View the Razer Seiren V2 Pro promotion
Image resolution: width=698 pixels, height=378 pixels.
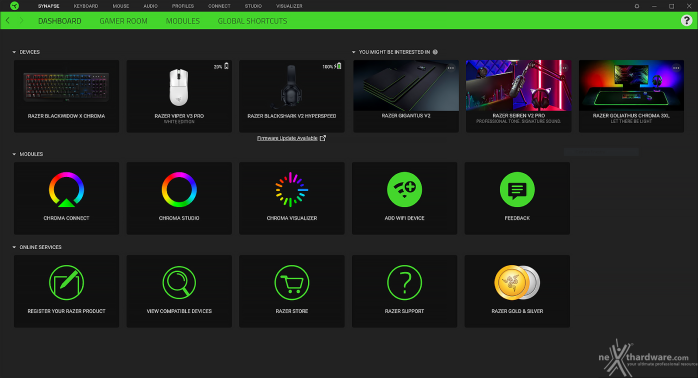(519, 96)
